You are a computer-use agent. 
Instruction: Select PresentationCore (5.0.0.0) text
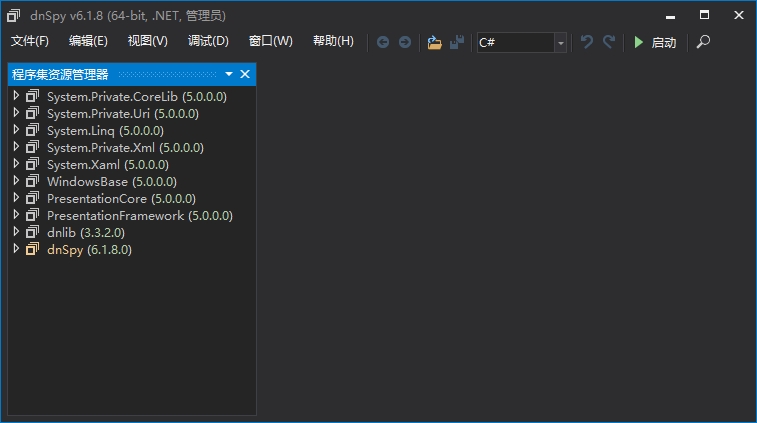(x=121, y=198)
